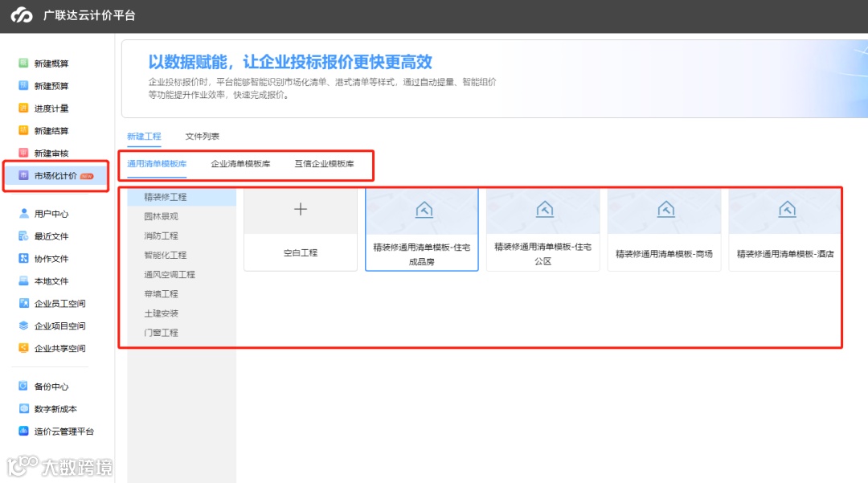Open 企业共享空间 label
The height and width of the screenshot is (483, 868).
(59, 349)
